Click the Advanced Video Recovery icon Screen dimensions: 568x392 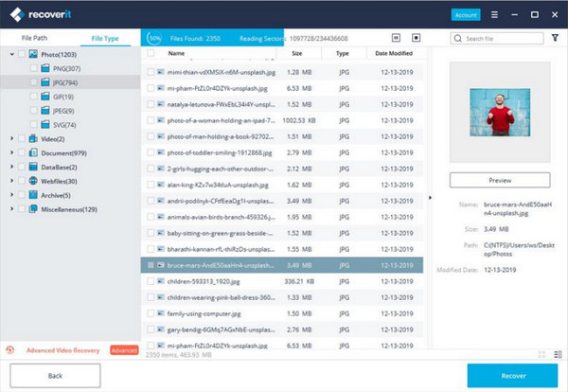coord(9,349)
